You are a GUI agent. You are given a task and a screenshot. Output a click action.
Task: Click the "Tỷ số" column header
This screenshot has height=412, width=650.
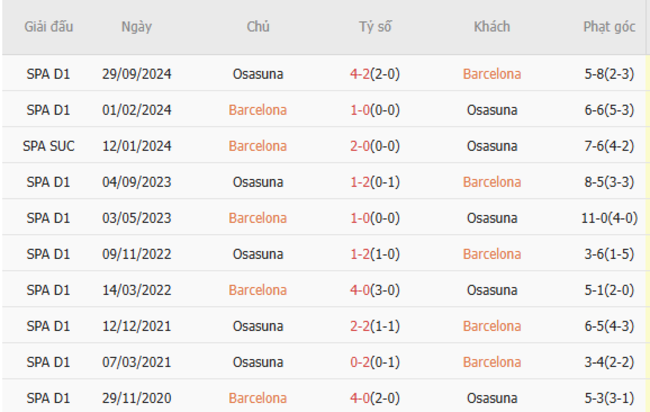click(x=375, y=27)
